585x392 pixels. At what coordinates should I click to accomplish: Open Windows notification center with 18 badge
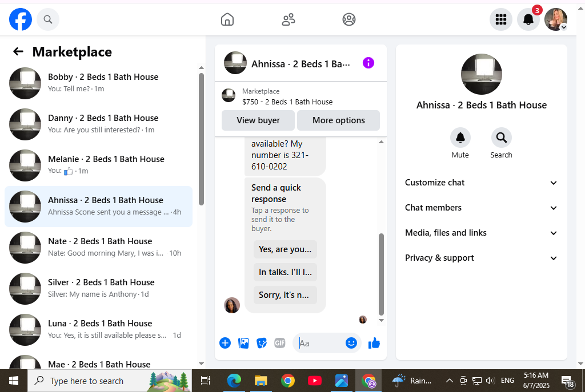coord(568,381)
